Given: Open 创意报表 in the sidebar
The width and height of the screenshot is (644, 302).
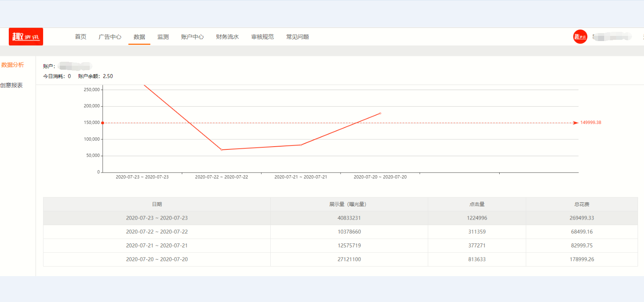Looking at the screenshot, I should pos(12,85).
